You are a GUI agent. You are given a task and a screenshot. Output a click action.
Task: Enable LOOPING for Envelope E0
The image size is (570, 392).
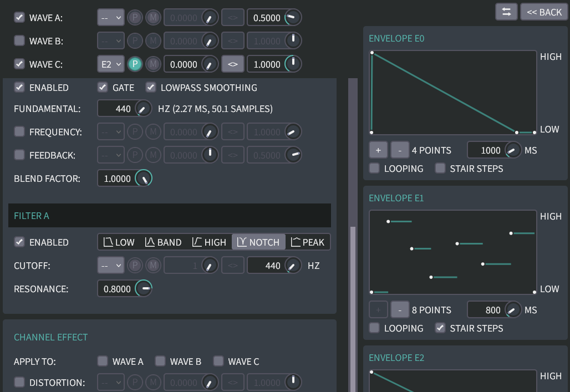tap(375, 168)
